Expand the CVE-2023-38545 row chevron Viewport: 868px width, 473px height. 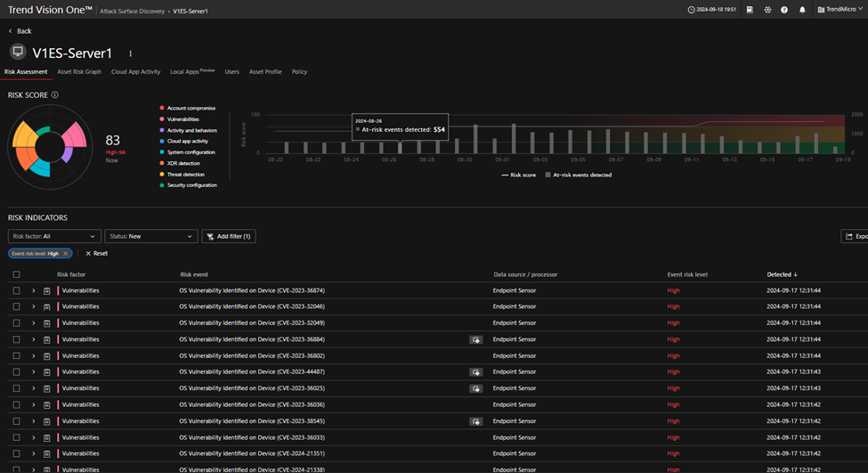click(x=34, y=421)
